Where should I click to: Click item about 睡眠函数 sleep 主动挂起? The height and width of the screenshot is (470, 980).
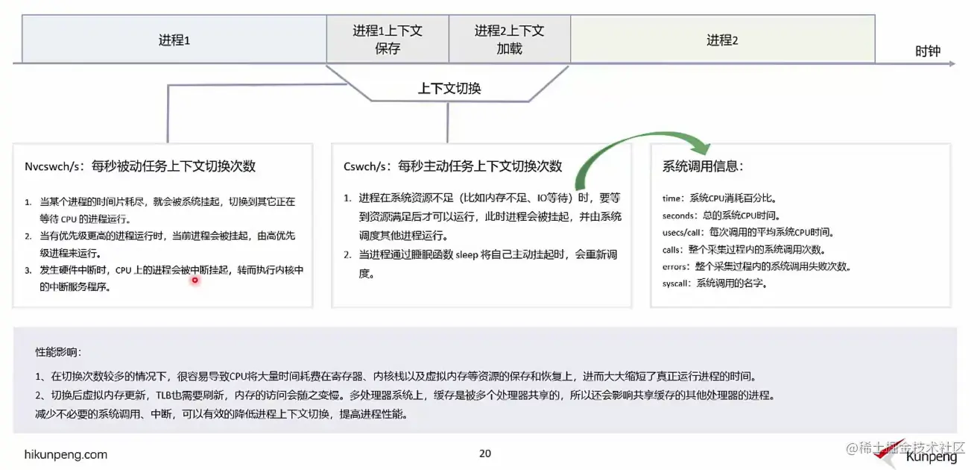481,263
